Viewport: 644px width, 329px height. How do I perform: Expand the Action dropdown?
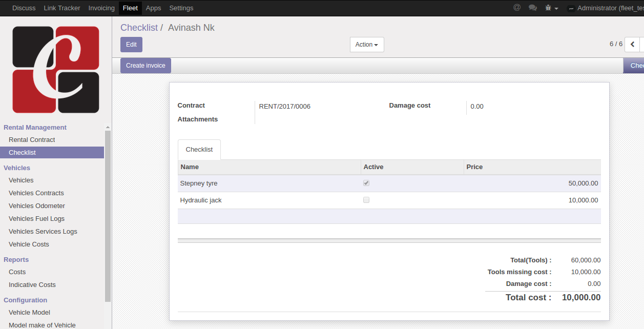click(x=366, y=45)
